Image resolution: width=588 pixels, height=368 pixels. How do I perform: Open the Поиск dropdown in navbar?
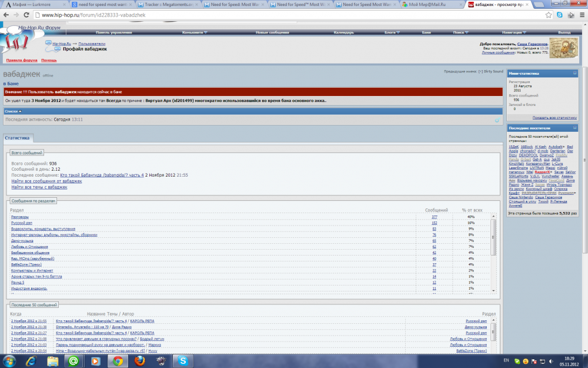[461, 32]
